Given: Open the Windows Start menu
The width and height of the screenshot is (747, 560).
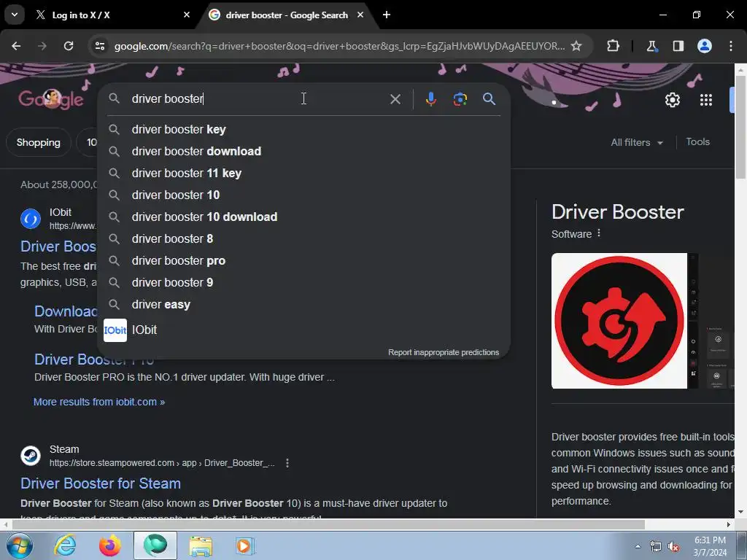Looking at the screenshot, I should (x=18, y=545).
